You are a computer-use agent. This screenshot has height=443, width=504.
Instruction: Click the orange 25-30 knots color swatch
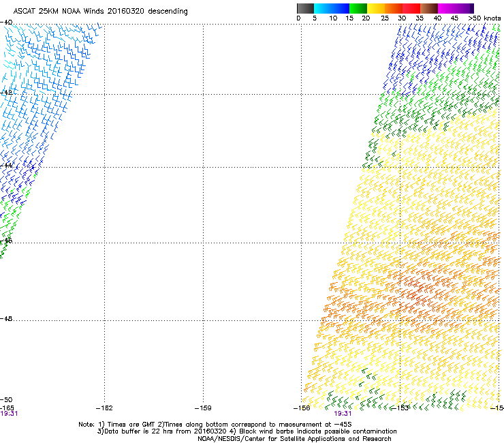394,8
